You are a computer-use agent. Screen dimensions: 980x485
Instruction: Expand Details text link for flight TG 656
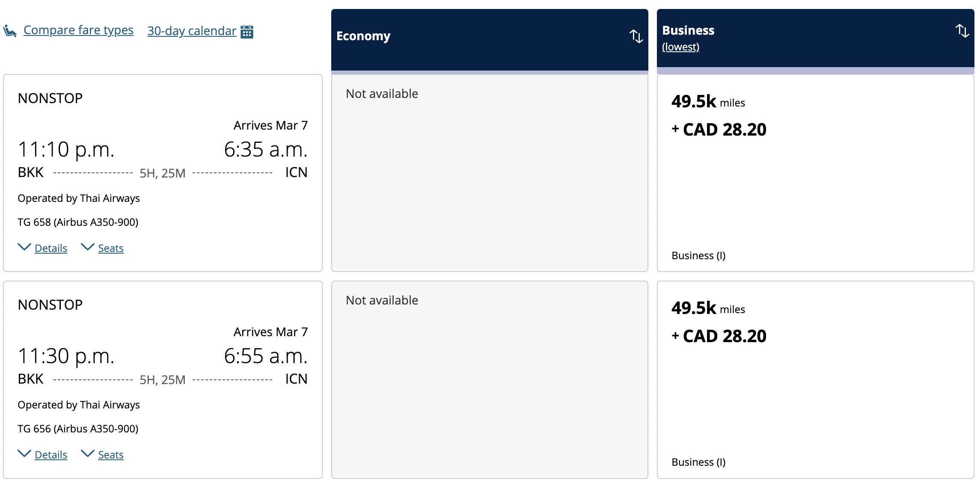[51, 455]
